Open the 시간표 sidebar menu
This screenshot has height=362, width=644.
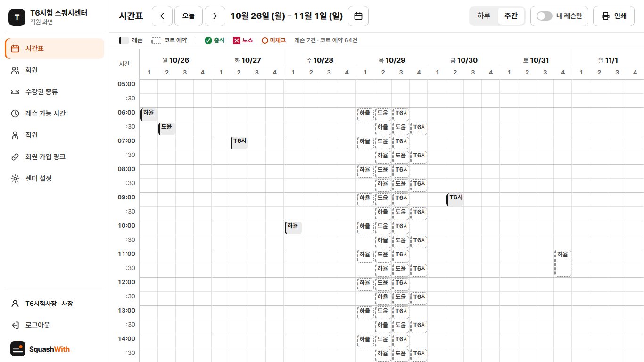54,49
